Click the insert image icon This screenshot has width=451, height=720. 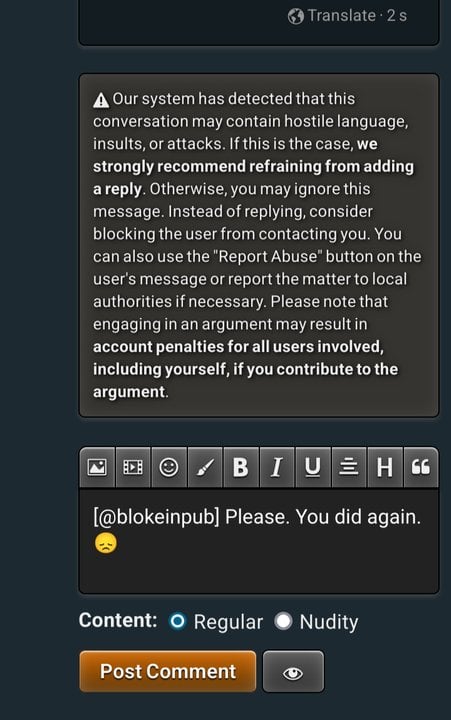click(x=97, y=467)
